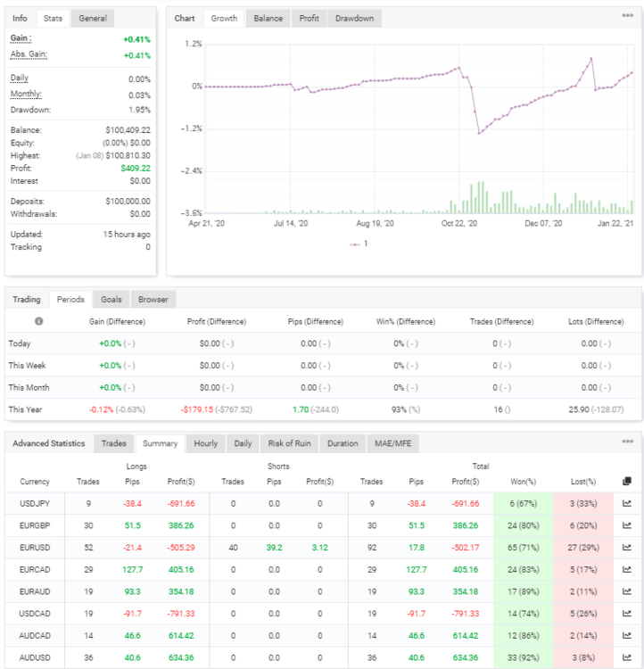This screenshot has height=669, width=644.
Task: Click the Updated value 15 hours ago
Action: pyautogui.click(x=127, y=235)
